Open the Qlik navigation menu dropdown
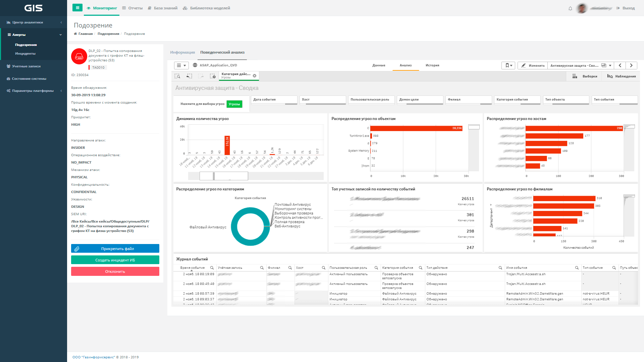644x362 pixels. [181, 66]
